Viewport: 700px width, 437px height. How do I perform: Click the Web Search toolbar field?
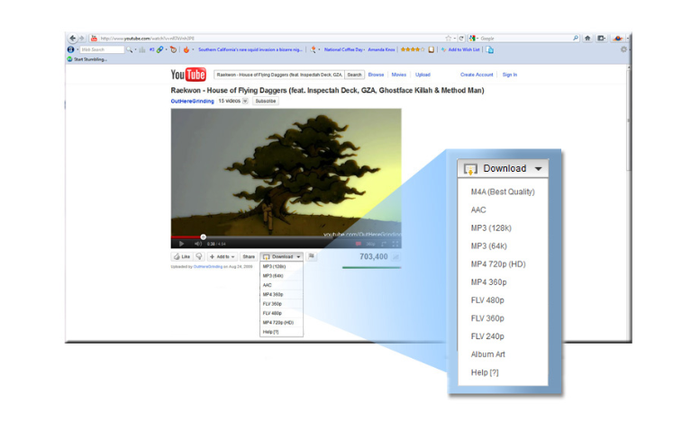(102, 50)
